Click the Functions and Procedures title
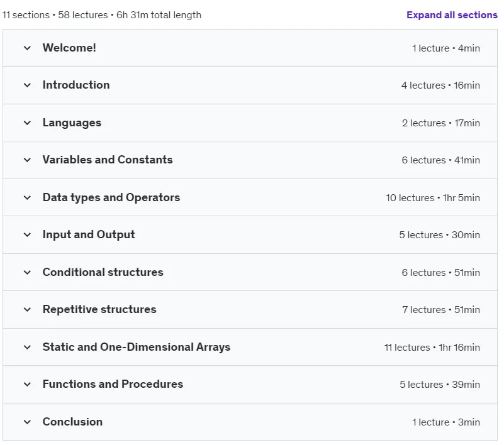504x445 pixels. [x=113, y=384]
